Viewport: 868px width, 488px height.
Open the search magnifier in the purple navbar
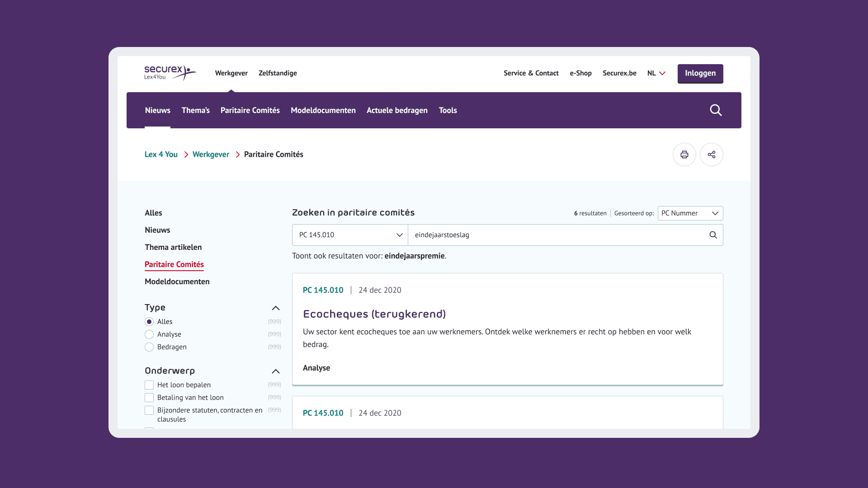click(716, 110)
